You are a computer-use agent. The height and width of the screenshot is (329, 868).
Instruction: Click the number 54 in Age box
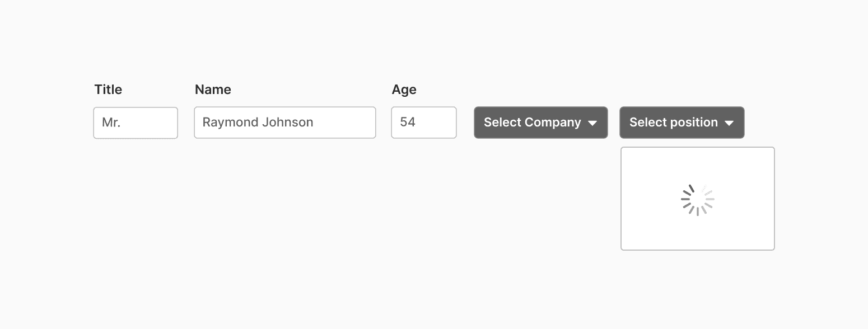pyautogui.click(x=408, y=122)
